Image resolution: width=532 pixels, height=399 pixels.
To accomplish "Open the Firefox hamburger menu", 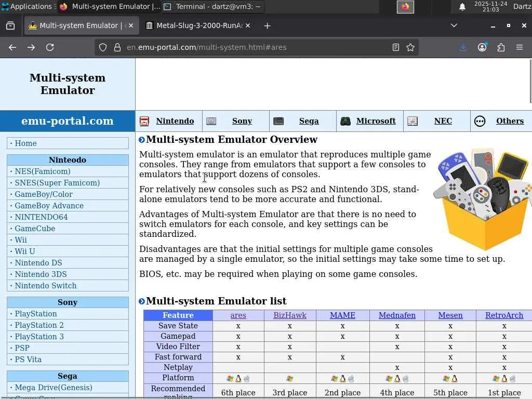I will coord(520,47).
